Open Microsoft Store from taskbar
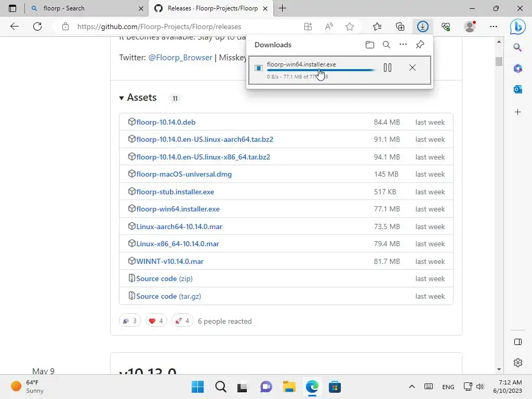This screenshot has height=399, width=532. click(335, 387)
